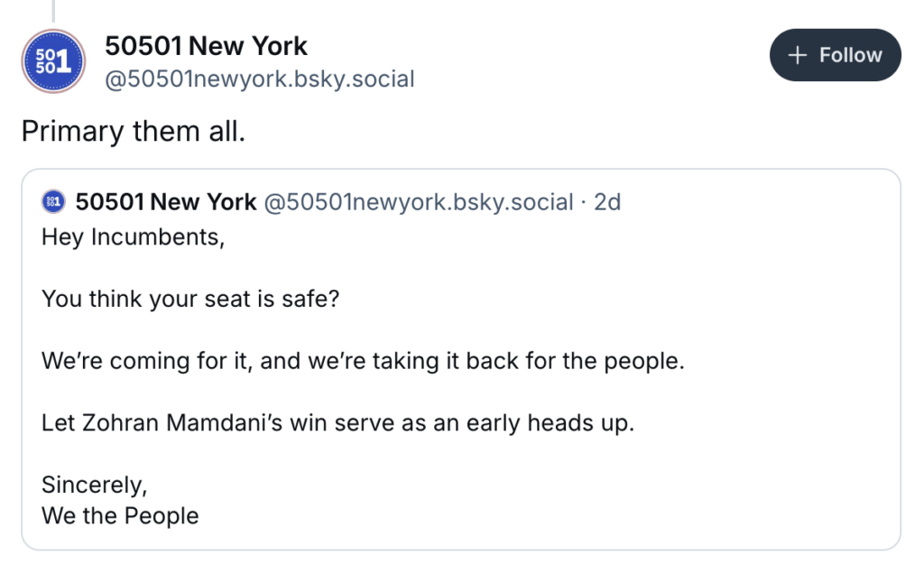Click the "We the People" signature line

coord(120,516)
